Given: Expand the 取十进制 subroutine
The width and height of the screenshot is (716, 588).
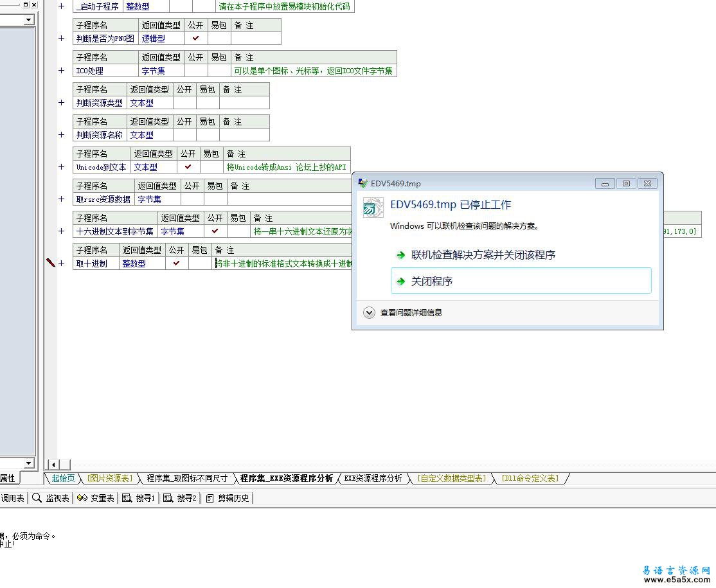Looking at the screenshot, I should 62,263.
